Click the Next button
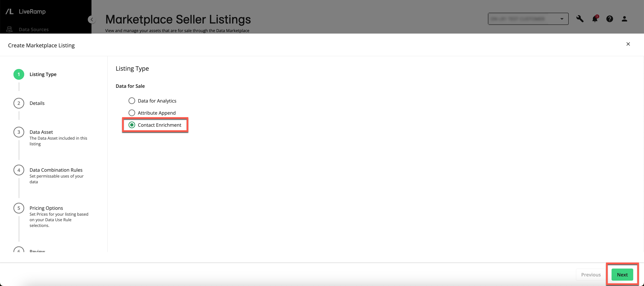 622,274
